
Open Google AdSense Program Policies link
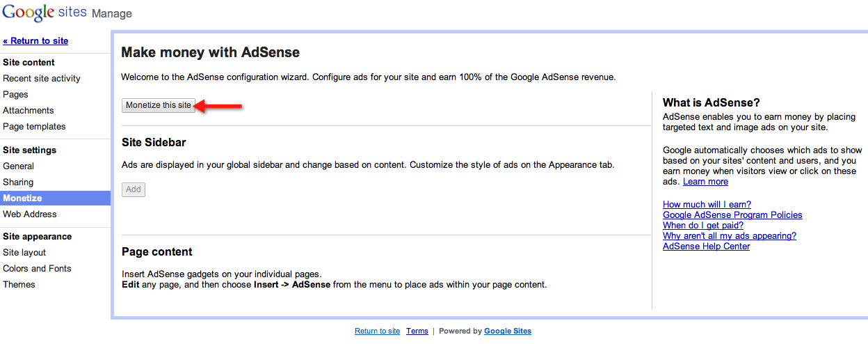click(x=732, y=215)
